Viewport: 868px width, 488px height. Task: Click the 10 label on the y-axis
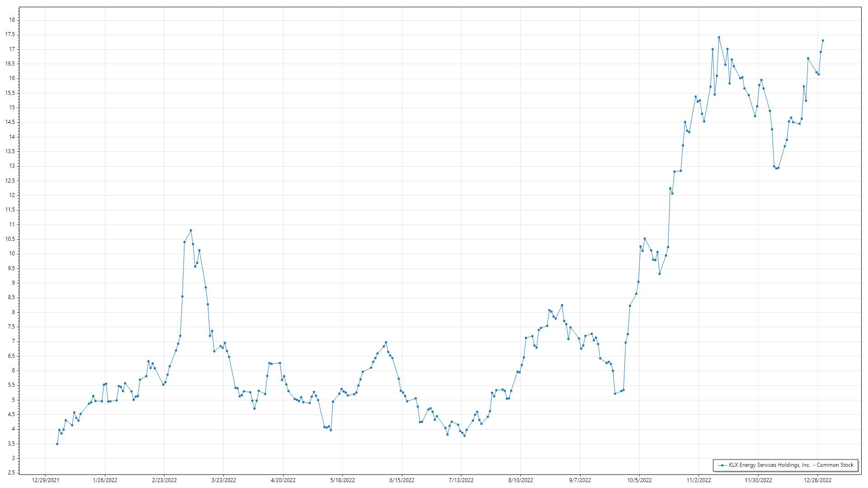pos(12,254)
